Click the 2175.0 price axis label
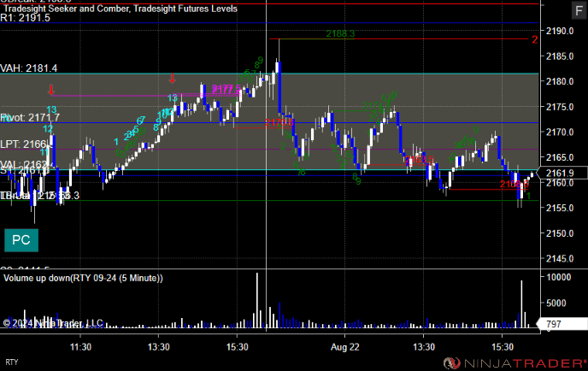Viewport: 588px width, 371px height. (560, 107)
